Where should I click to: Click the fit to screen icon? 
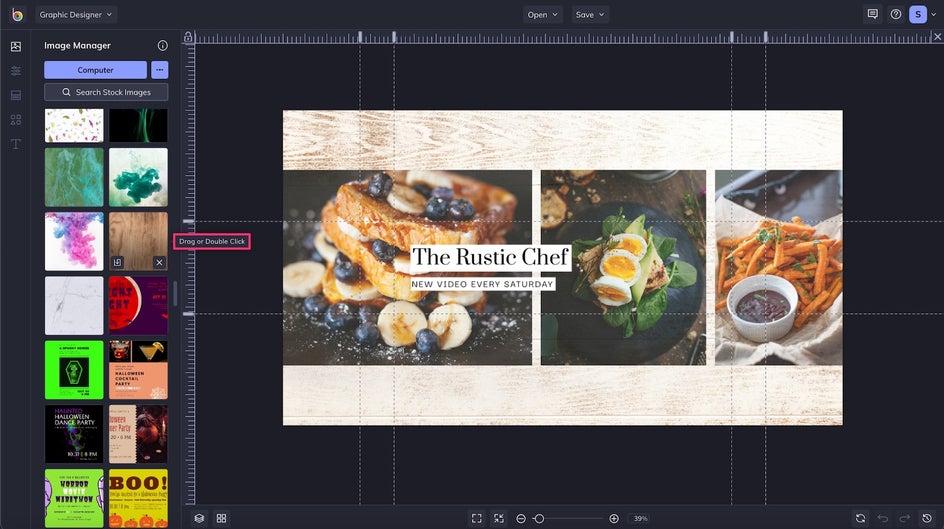tap(476, 518)
